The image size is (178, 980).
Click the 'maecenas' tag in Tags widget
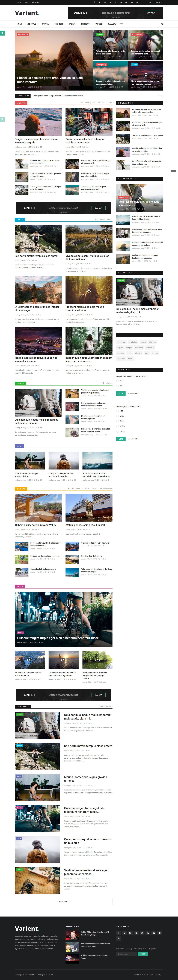(x=121, y=342)
